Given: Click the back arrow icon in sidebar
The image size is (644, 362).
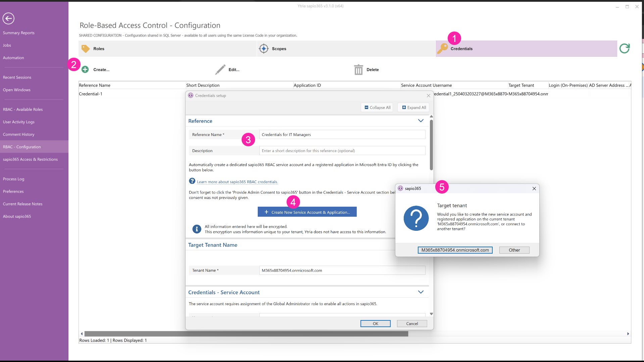Looking at the screenshot, I should click(x=8, y=18).
